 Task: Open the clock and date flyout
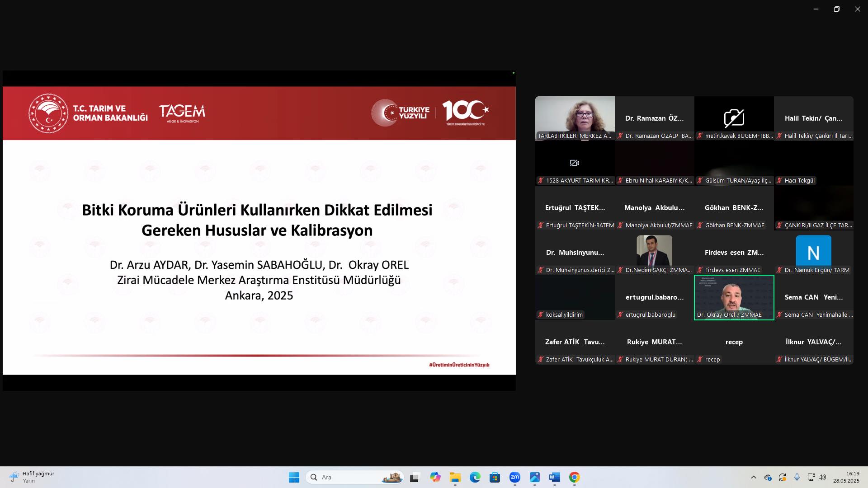(x=846, y=477)
